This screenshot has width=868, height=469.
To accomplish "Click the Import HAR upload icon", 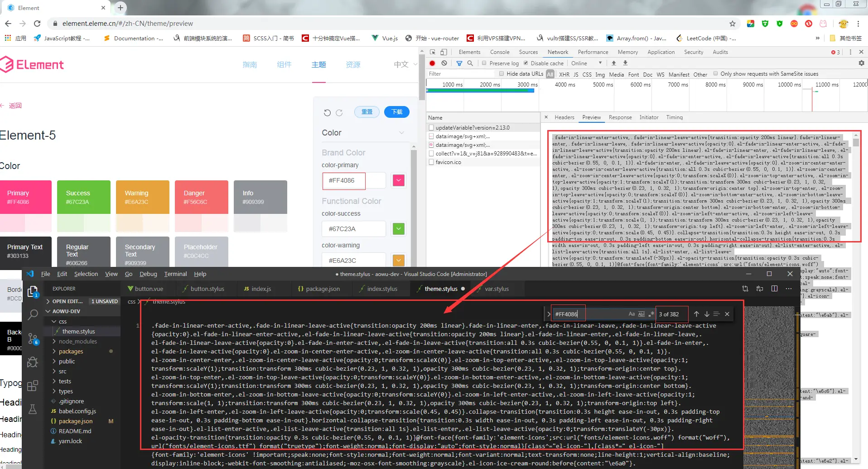I will (614, 63).
